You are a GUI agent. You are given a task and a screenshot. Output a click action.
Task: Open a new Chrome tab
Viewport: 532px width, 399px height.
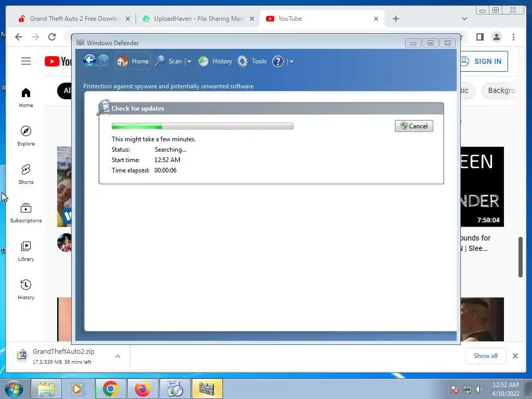[x=395, y=19]
